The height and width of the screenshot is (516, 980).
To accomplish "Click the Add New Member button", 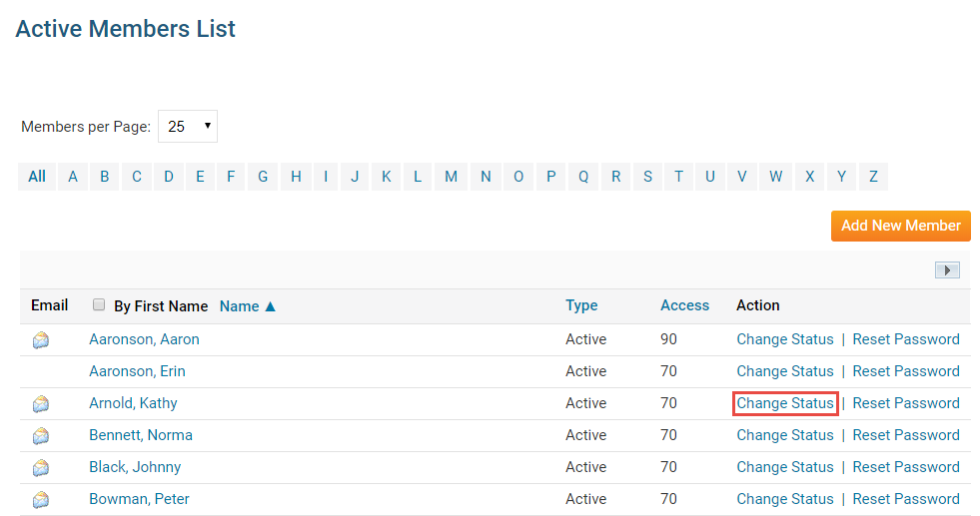I will coord(900,226).
